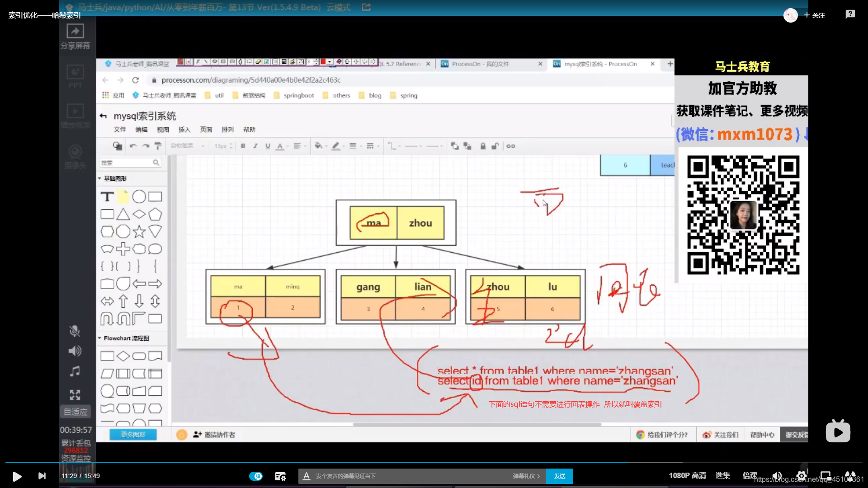Reload the ProcessOn page in browser
The height and width of the screenshot is (488, 868).
click(x=135, y=80)
